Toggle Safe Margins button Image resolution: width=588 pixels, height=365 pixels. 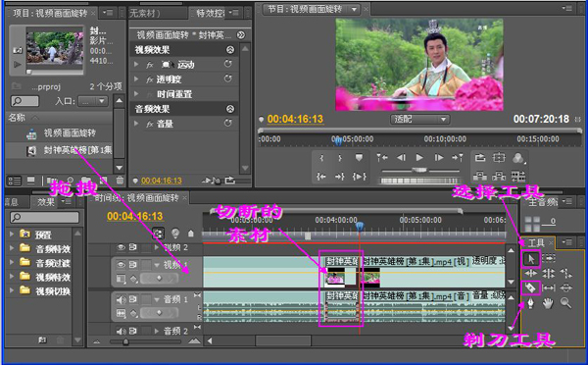pyautogui.click(x=499, y=157)
